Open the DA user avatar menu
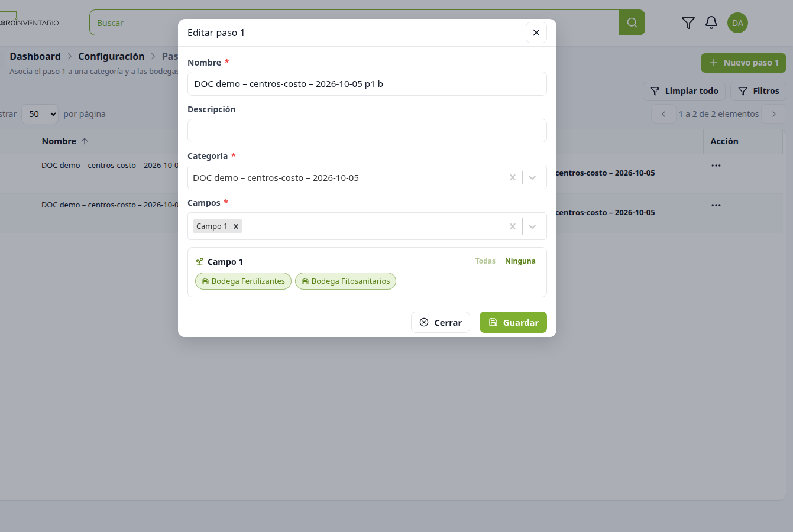 click(x=737, y=23)
